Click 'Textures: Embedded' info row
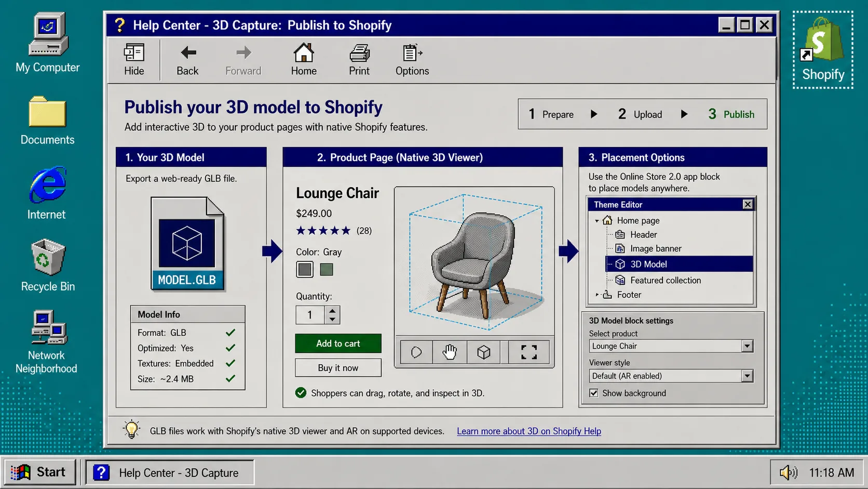 (x=187, y=363)
